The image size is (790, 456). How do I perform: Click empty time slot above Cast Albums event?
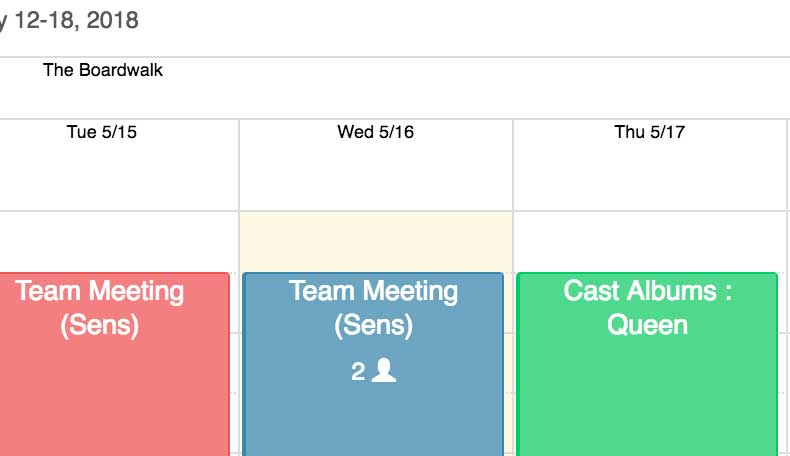coord(648,240)
